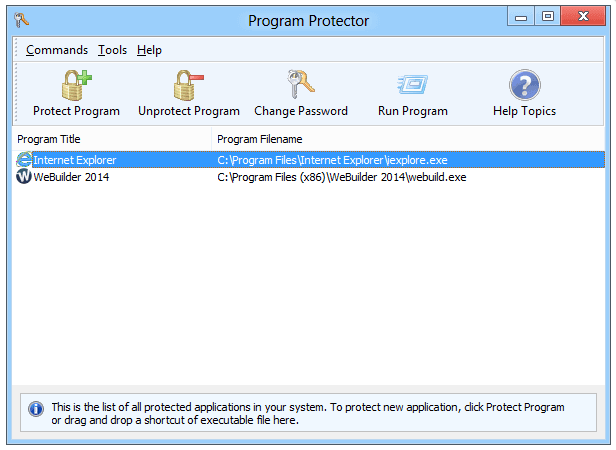Sort by Program Title column header

(x=112, y=139)
